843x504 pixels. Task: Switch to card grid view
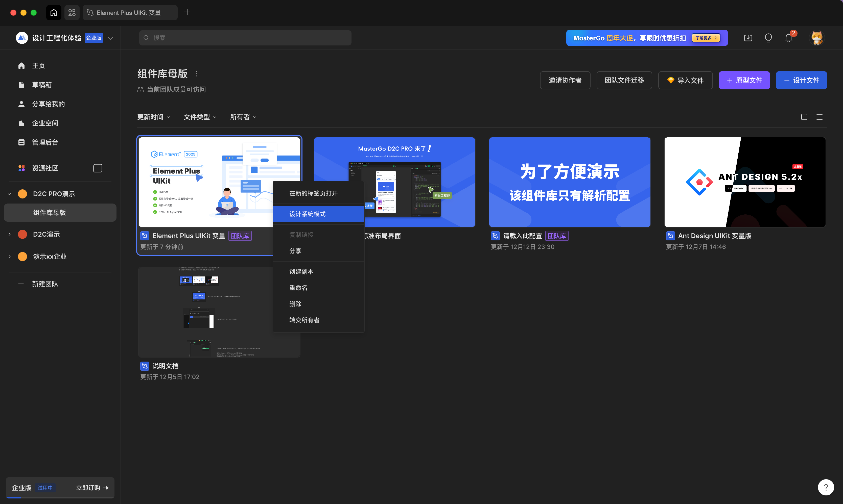pos(804,117)
